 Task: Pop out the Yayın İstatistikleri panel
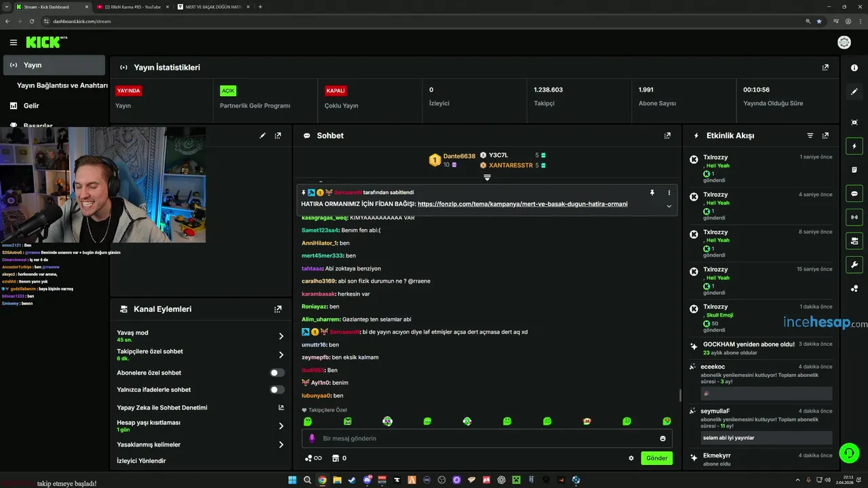[x=825, y=68]
